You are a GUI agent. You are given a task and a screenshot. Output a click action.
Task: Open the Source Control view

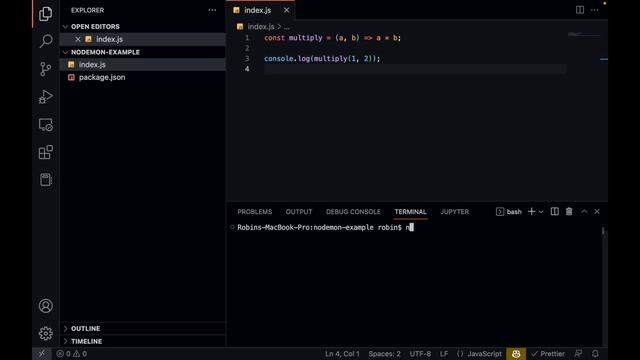pyautogui.click(x=46, y=69)
